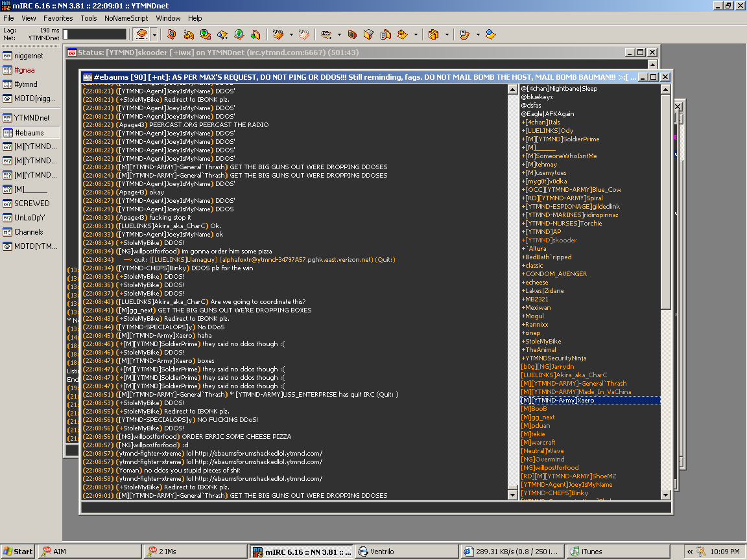The width and height of the screenshot is (747, 560).
Task: Click the down arrow of the chat scrollbar
Action: 513,495
